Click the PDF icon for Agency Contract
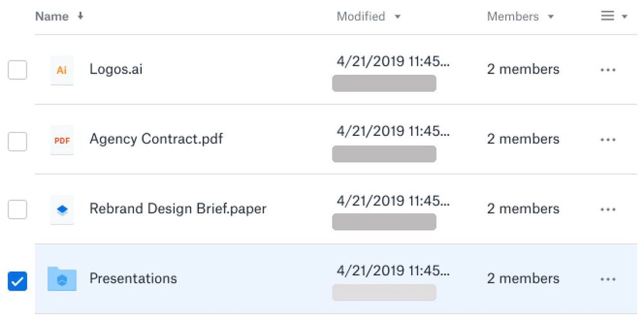This screenshot has width=644, height=324. (x=62, y=140)
